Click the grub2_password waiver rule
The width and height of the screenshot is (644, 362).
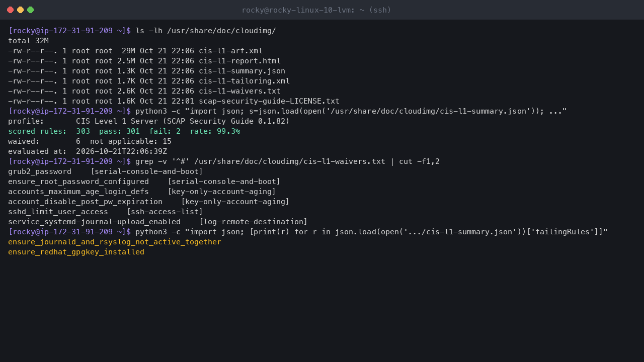[40, 171]
